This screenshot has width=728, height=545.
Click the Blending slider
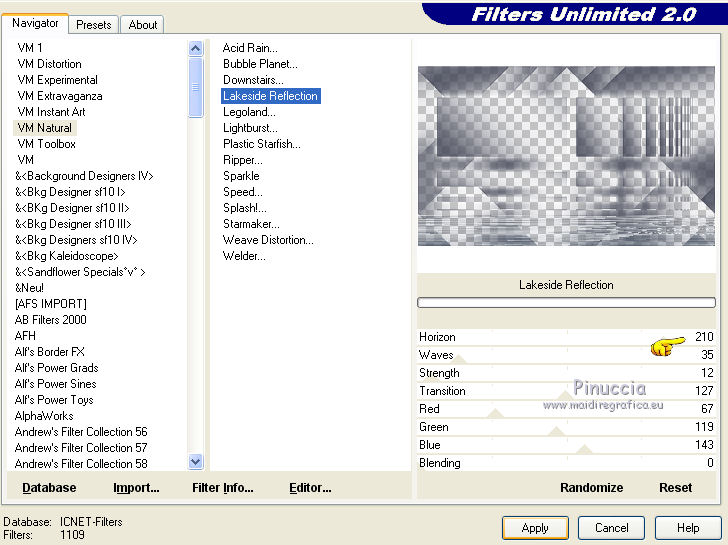pos(566,463)
